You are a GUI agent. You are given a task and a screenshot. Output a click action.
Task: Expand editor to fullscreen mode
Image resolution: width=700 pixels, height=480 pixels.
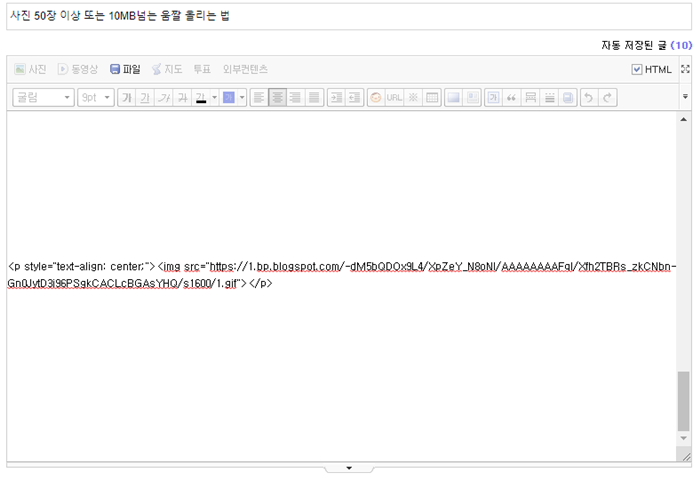[x=685, y=69]
